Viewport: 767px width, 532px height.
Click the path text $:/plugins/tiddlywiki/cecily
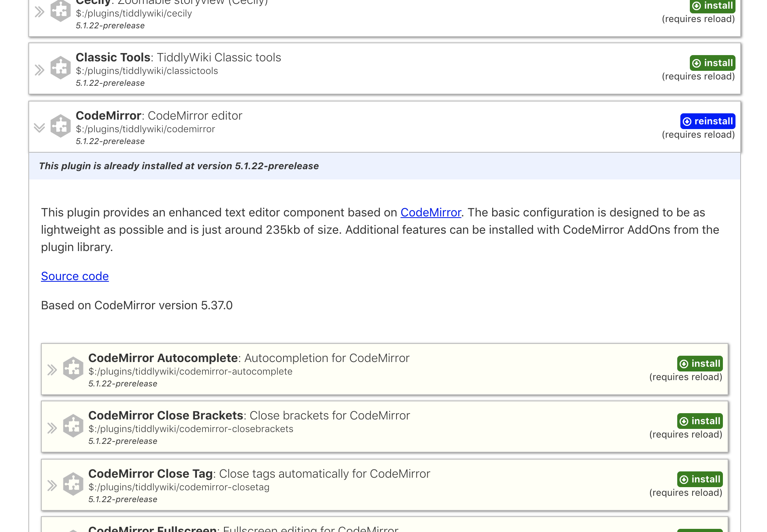tap(134, 13)
